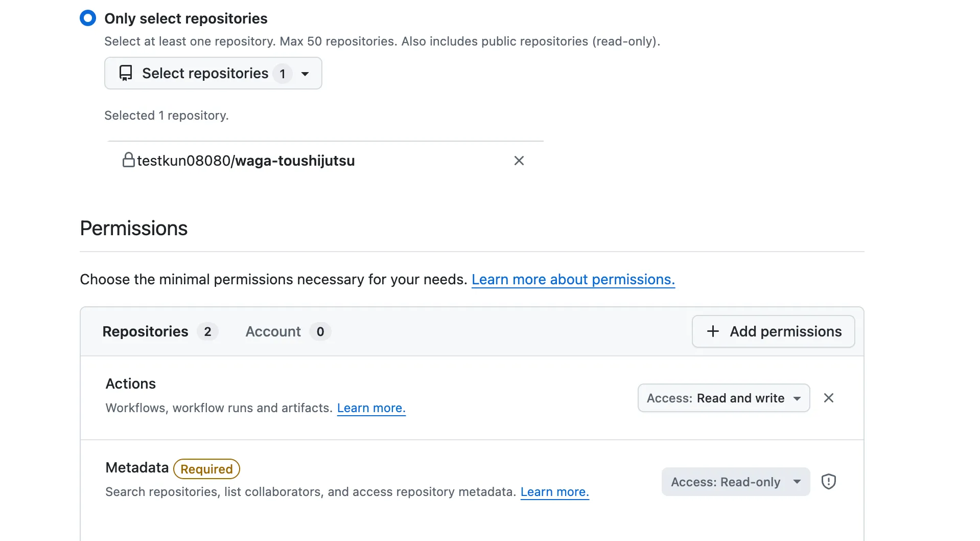Switch to the Account permissions tab
980x541 pixels.
pyautogui.click(x=273, y=331)
